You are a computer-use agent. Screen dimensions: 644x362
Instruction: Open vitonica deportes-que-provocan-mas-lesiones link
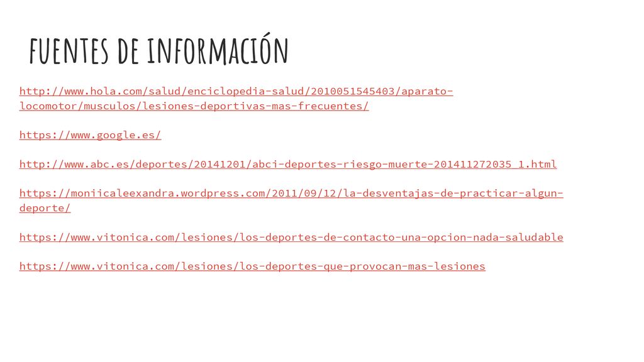[252, 266]
